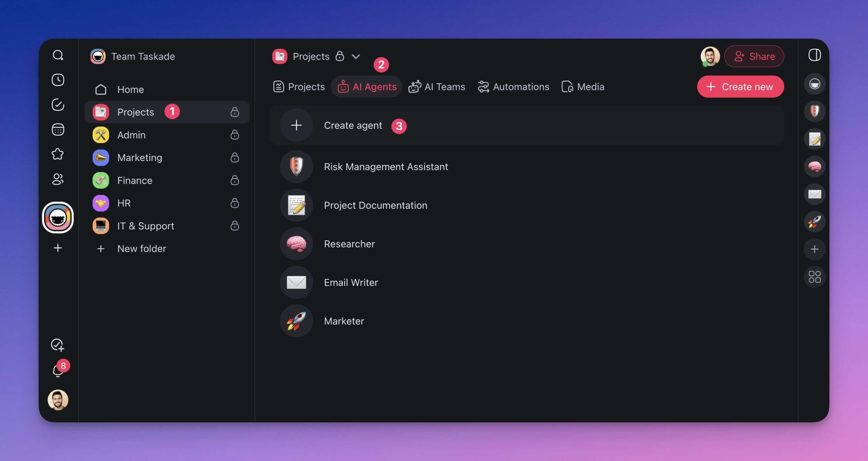
Task: Open the calendar icon in the sidebar
Action: (x=58, y=130)
